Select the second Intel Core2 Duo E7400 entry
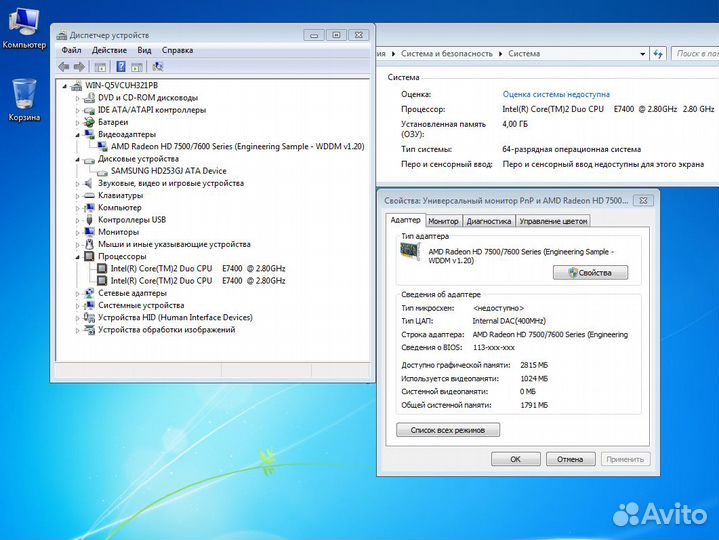This screenshot has width=719, height=540. point(198,281)
